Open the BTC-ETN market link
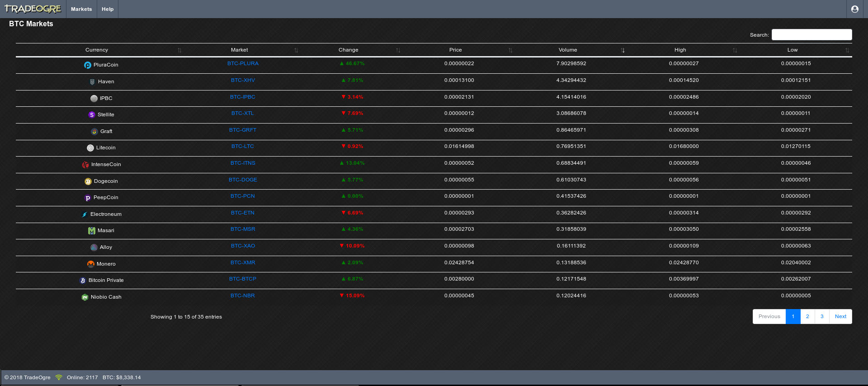 [243, 213]
